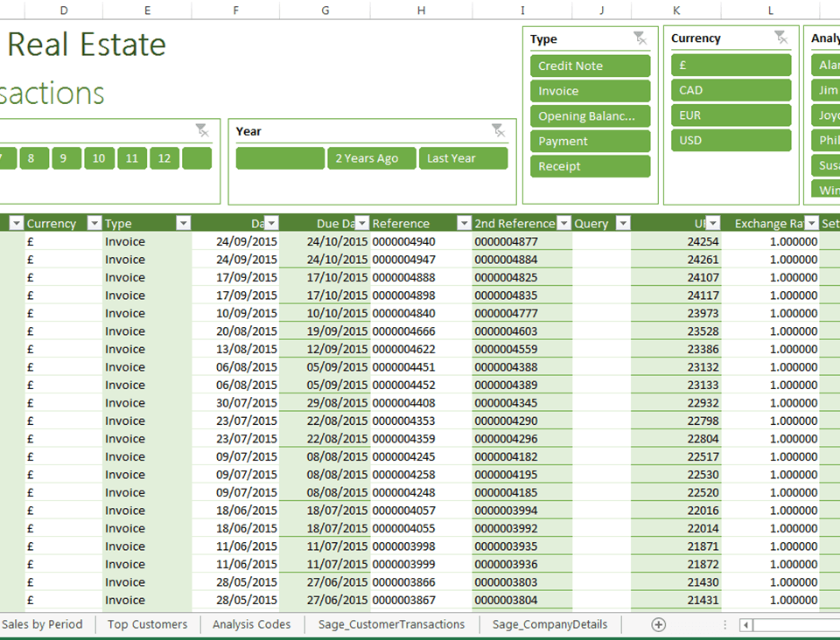Select month 11 in the slicer
Screen dimensions: 840x640
[132, 158]
